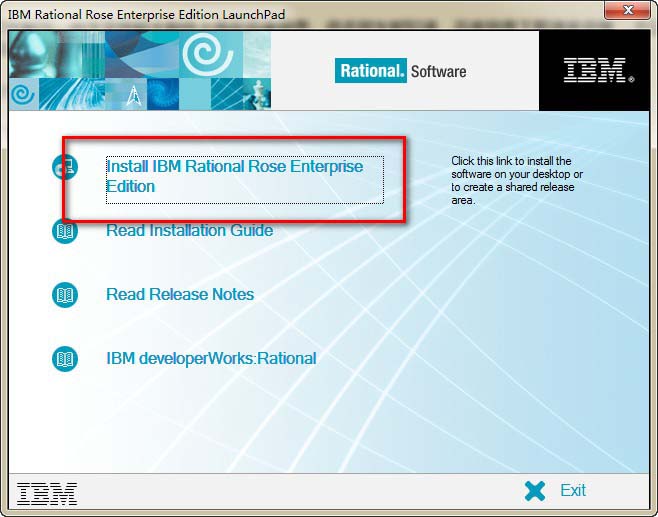The height and width of the screenshot is (517, 658).
Task: Open the Read Installation Guide link
Action: click(189, 230)
